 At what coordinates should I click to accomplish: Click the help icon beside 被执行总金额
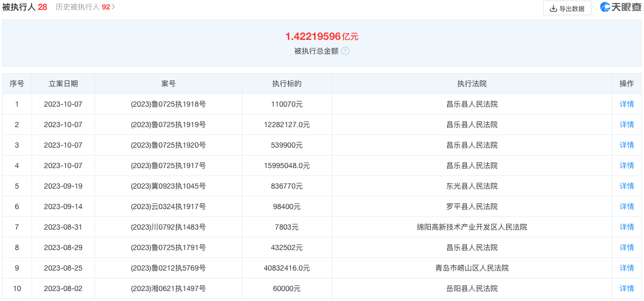(345, 51)
